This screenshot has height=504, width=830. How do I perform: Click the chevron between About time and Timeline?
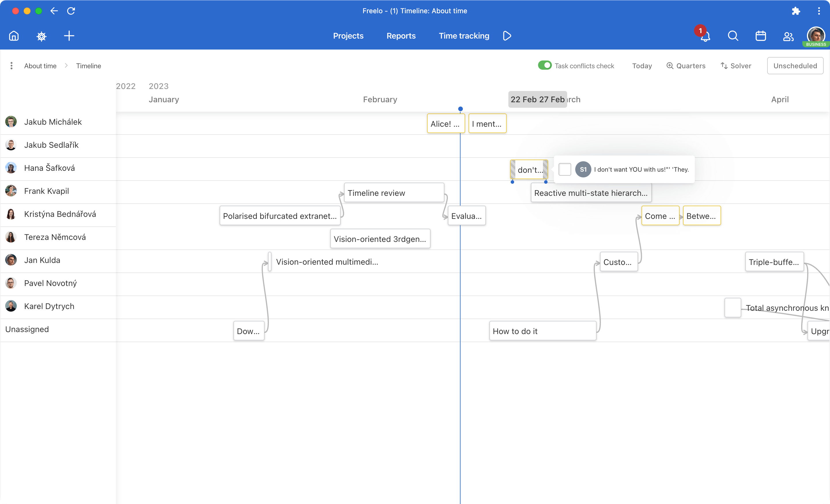pos(66,66)
